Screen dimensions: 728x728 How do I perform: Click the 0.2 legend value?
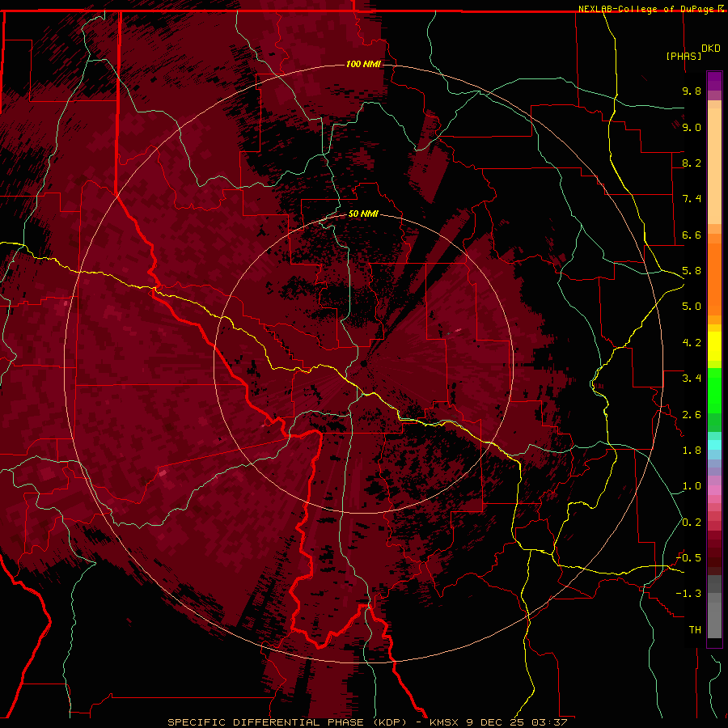click(x=692, y=523)
